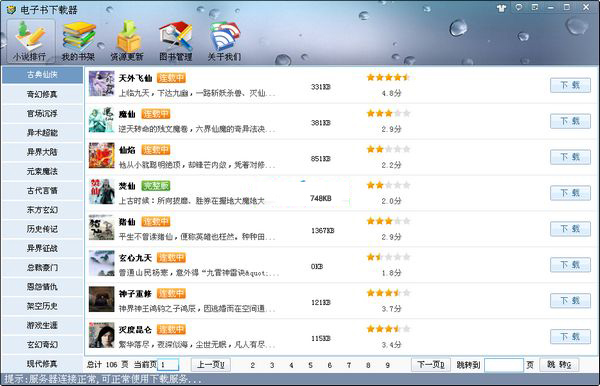Click the 跳转到 page number input field
Image resolution: width=600 pixels, height=386 pixels.
point(504,365)
